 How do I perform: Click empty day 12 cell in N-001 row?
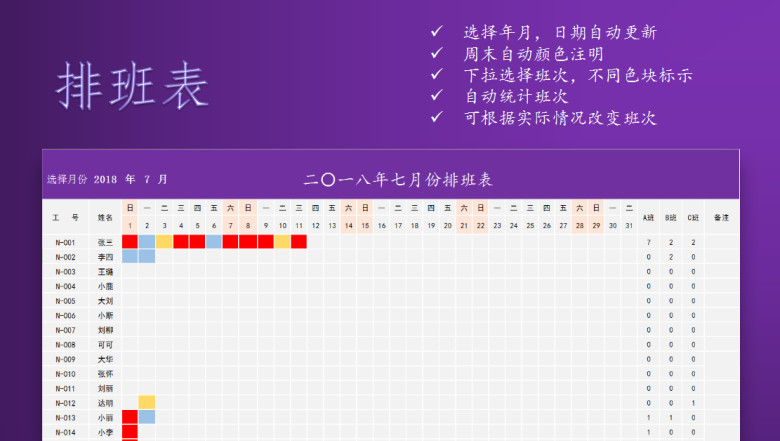coord(315,242)
